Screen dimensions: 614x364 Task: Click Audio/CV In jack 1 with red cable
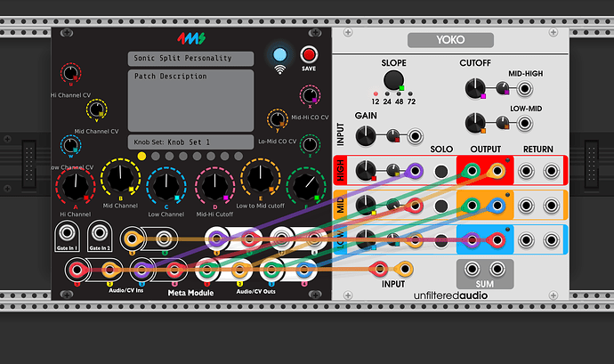(77, 270)
